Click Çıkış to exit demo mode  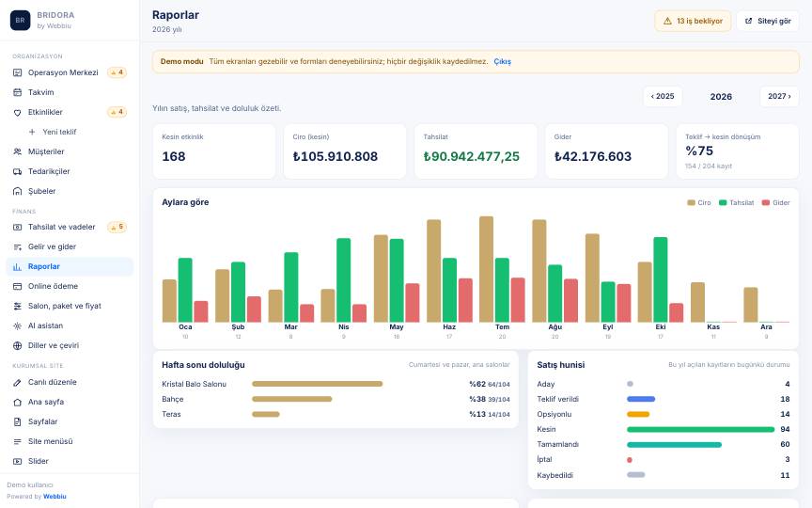pos(502,61)
